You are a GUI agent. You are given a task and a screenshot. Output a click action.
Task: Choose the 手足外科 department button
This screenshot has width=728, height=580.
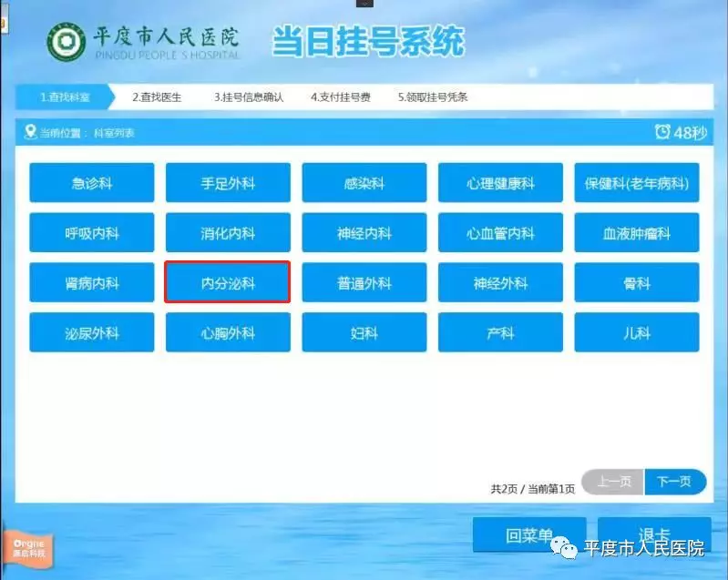click(x=228, y=183)
